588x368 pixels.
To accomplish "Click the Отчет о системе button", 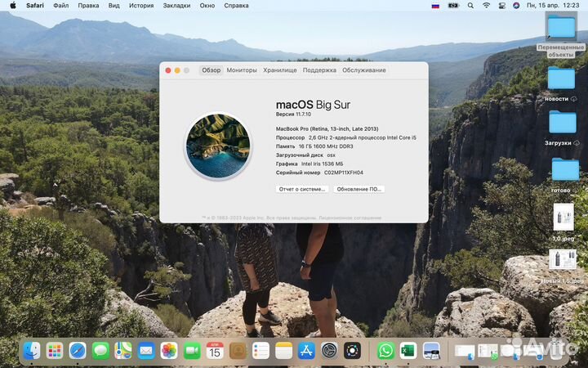I will [x=302, y=189].
